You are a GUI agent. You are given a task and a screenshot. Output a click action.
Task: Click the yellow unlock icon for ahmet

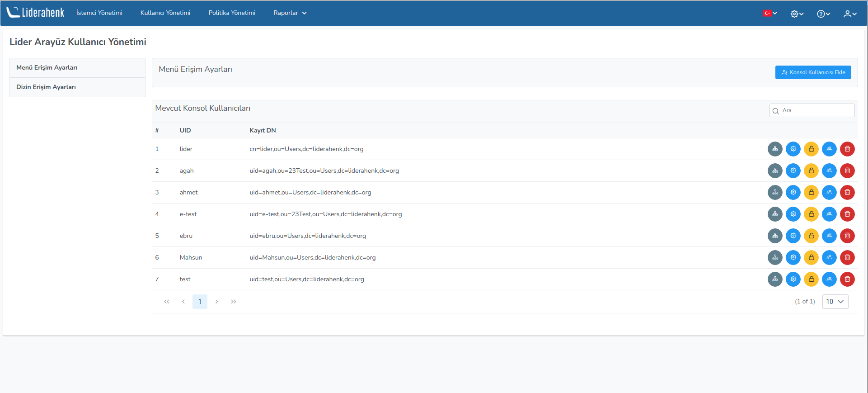tap(811, 192)
